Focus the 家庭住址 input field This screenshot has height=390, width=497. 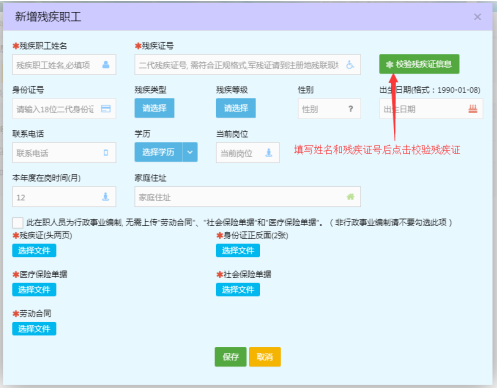[247, 197]
